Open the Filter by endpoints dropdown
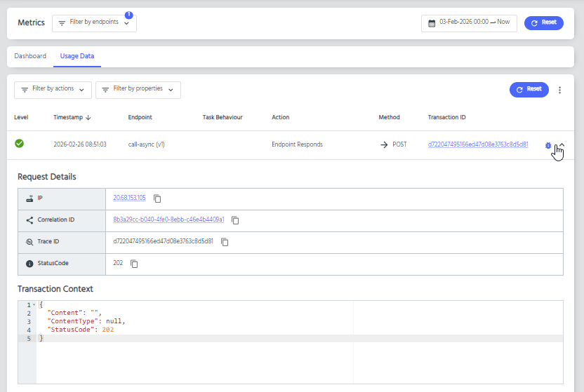This screenshot has width=584, height=392. click(94, 23)
